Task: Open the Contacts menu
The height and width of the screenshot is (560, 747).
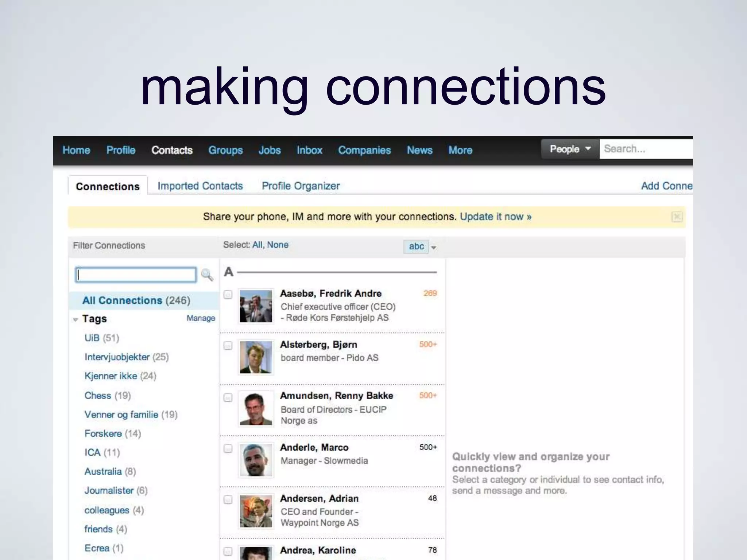Action: 172,150
